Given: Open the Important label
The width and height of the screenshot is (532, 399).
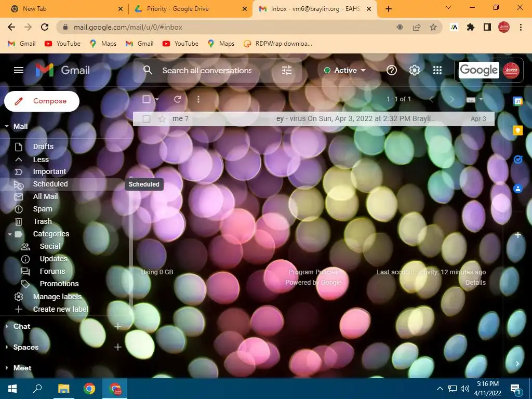Looking at the screenshot, I should (49, 171).
